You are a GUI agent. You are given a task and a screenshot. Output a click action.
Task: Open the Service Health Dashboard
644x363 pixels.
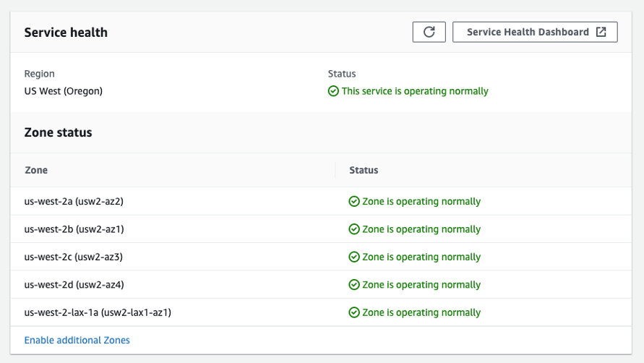[x=529, y=32]
